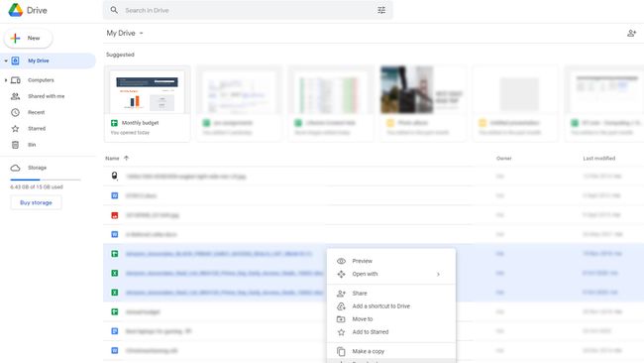The width and height of the screenshot is (644, 363).
Task: Click the Buy storage button
Action: (36, 202)
